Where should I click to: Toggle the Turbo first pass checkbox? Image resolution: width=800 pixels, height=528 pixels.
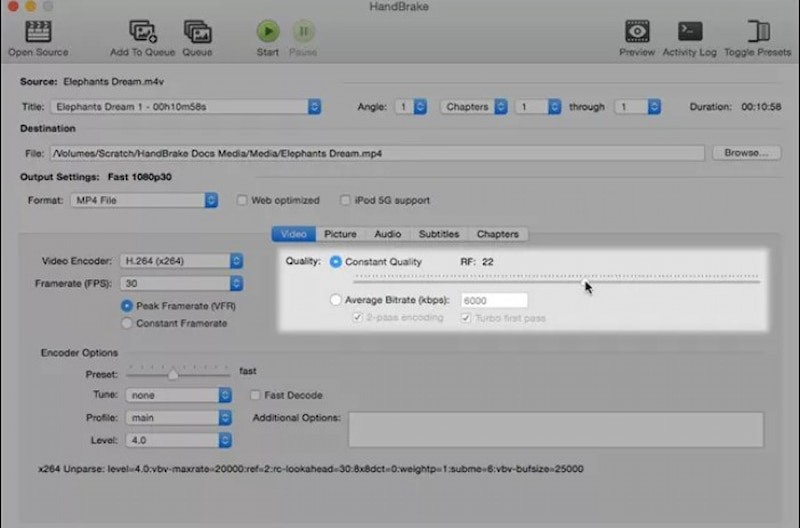tap(465, 318)
